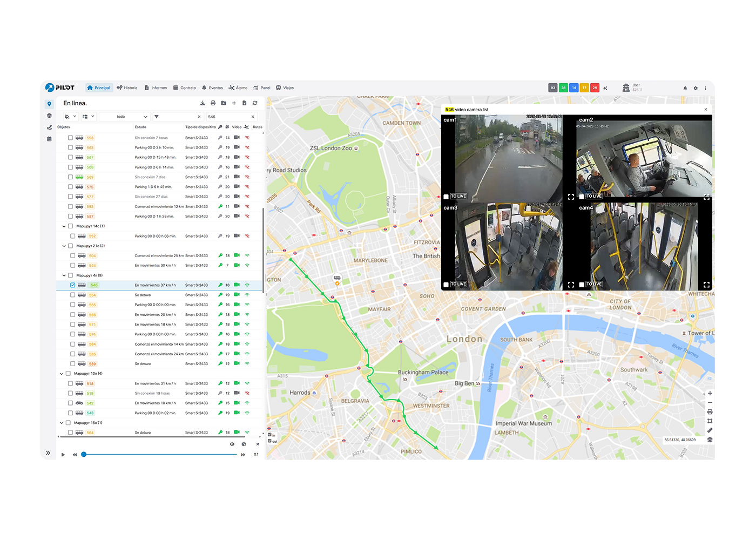Collapse the Маршрут 10п (4) group
756x540 pixels.
coord(62,374)
